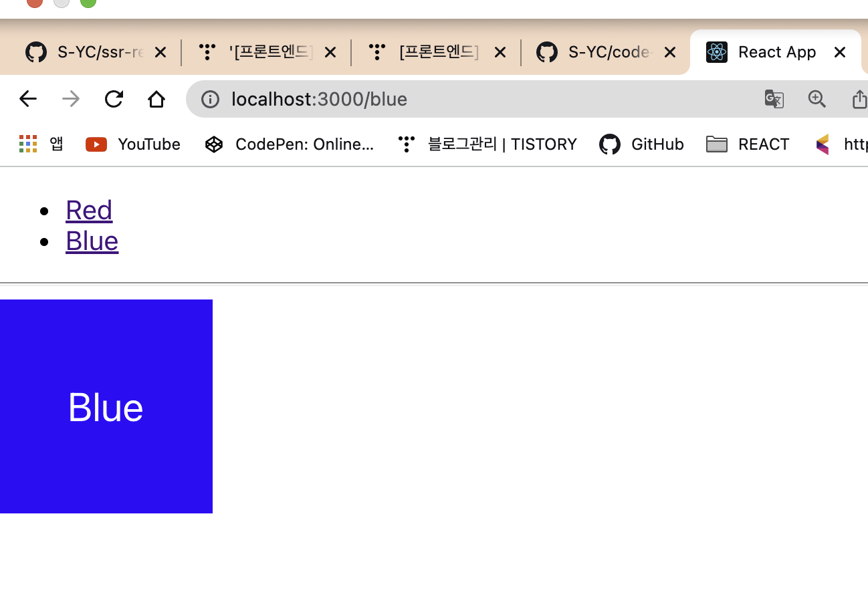Open the GitHub bookmark
The image size is (868, 611).
[642, 144]
